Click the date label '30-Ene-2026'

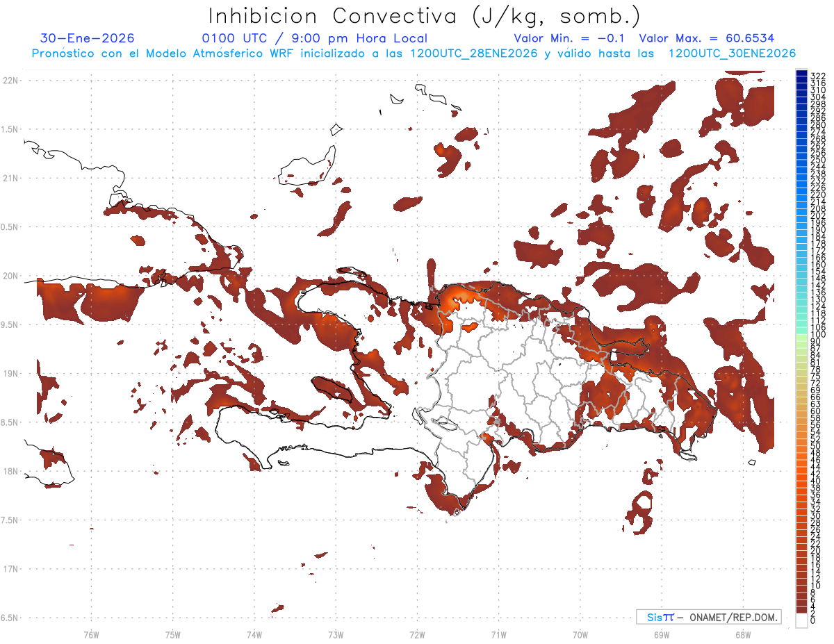coord(88,38)
